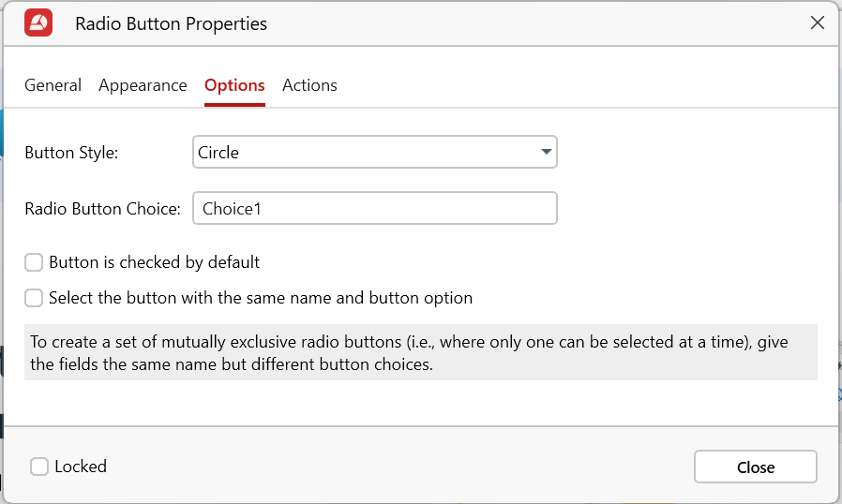Image resolution: width=842 pixels, height=504 pixels.
Task: Click the Radio Button Choice text field
Action: click(374, 208)
